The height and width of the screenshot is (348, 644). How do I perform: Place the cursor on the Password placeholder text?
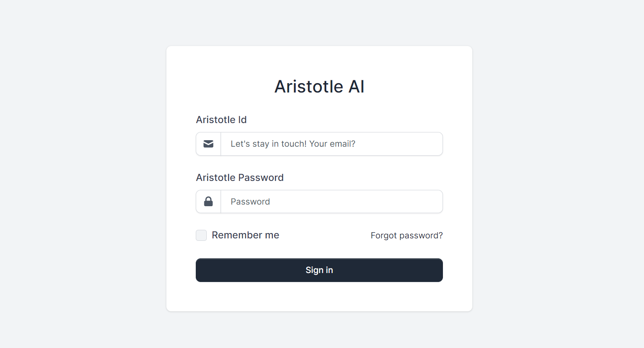tap(250, 202)
